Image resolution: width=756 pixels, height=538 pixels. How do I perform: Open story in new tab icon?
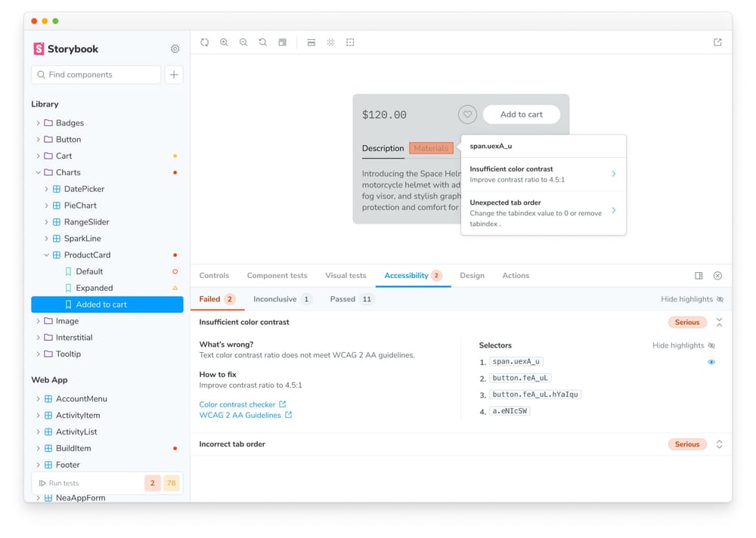coord(717,42)
